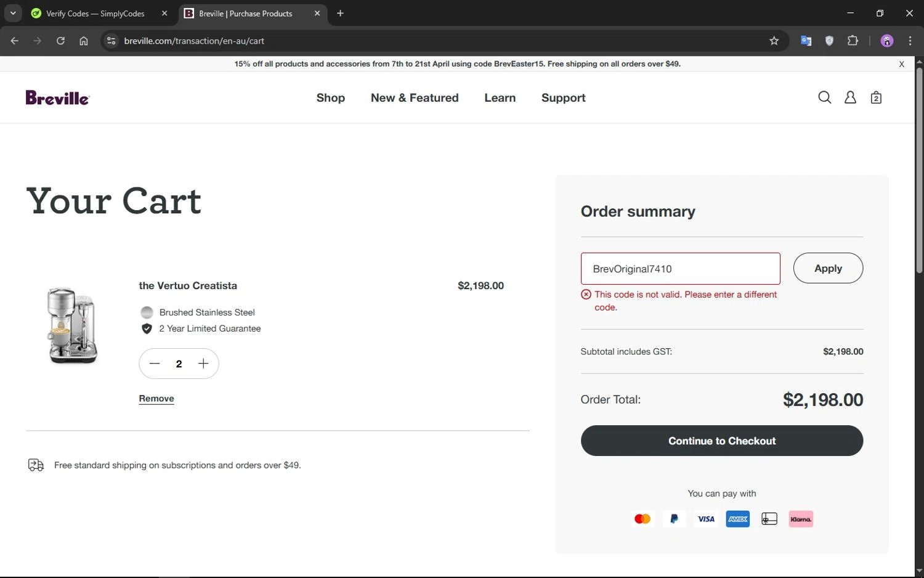Open the Learn menu
The height and width of the screenshot is (578, 924).
click(x=500, y=97)
